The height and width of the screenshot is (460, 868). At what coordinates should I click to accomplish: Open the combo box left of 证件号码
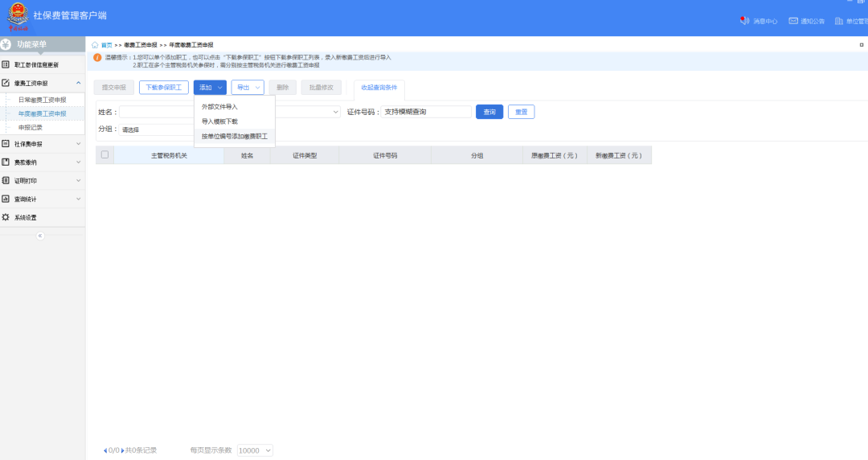coord(308,112)
